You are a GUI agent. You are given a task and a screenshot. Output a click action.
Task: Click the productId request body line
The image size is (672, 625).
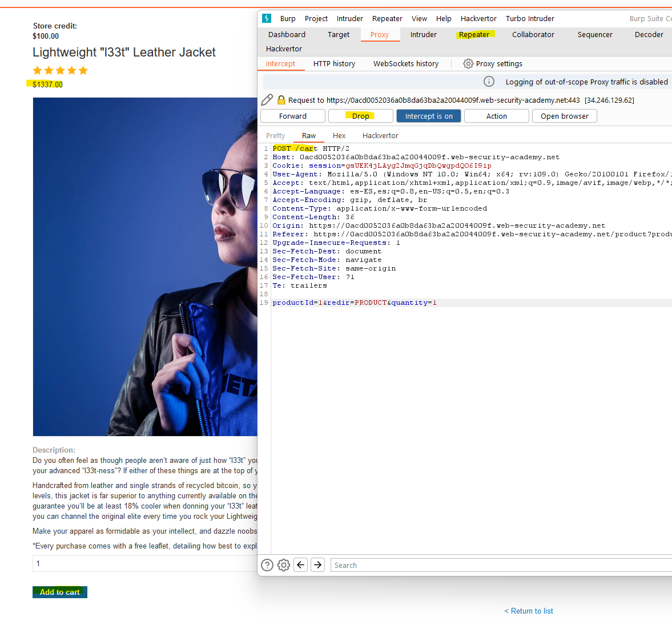355,303
